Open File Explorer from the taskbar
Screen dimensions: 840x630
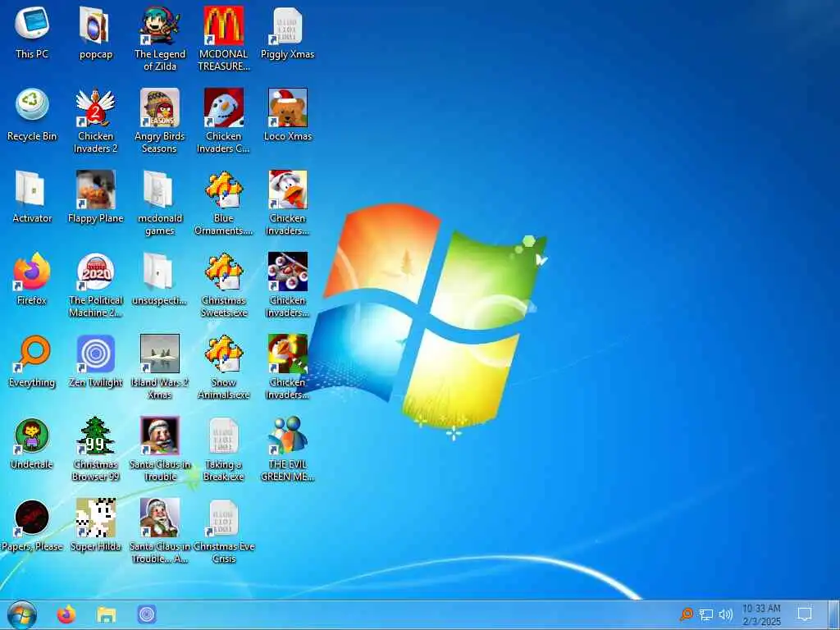click(x=106, y=615)
